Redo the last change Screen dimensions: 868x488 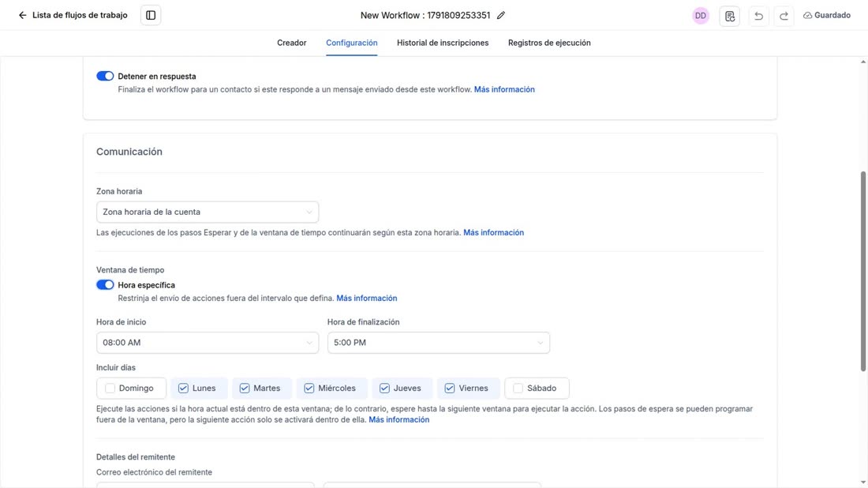(784, 16)
